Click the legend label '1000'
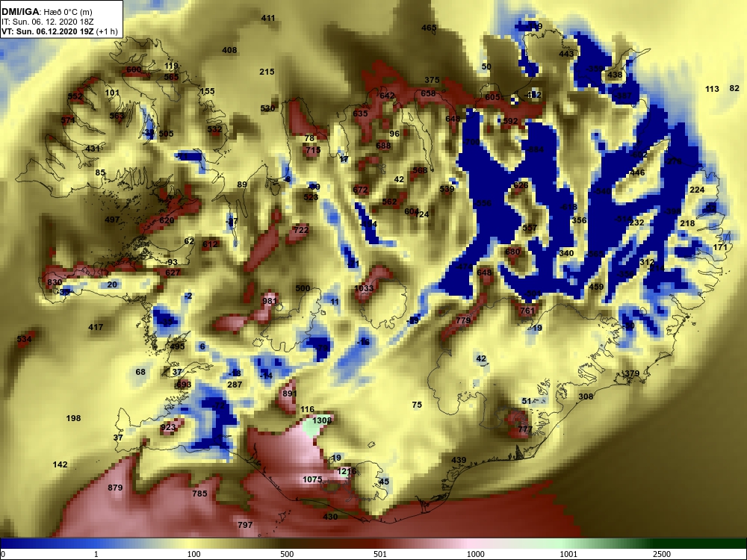747x560 pixels. pyautogui.click(x=475, y=554)
